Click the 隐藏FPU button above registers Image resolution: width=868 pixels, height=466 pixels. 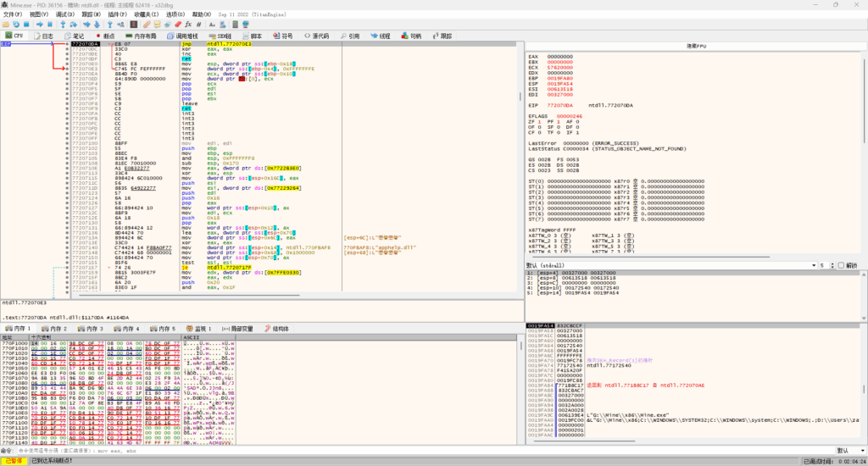697,45
